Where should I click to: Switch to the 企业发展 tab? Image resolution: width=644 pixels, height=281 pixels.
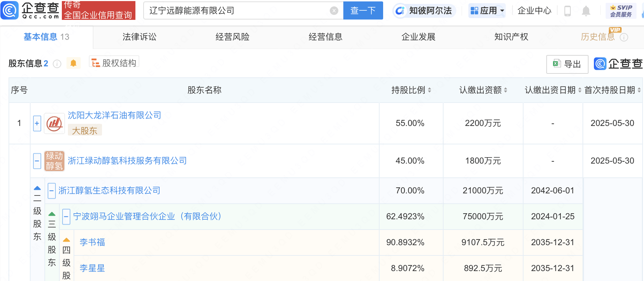[418, 37]
